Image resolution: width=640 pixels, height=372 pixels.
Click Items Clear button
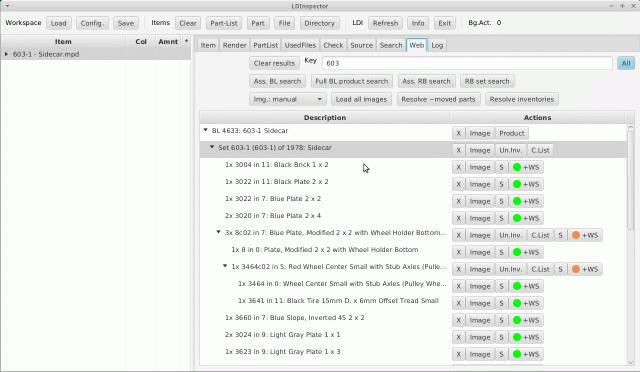(x=188, y=23)
